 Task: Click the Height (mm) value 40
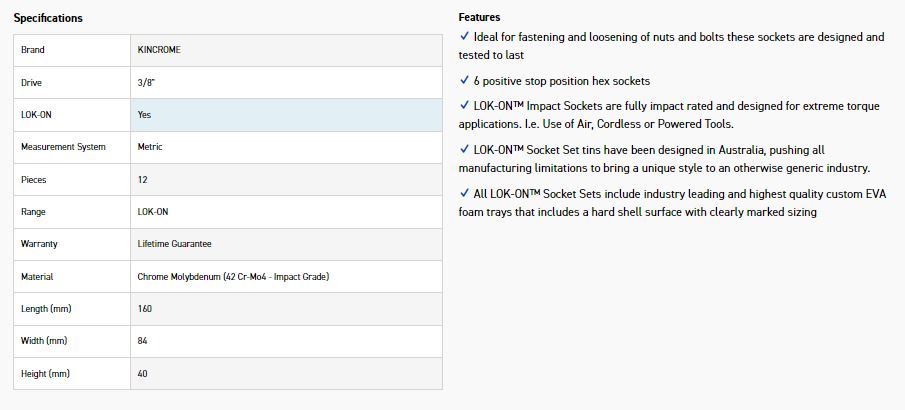pos(143,373)
